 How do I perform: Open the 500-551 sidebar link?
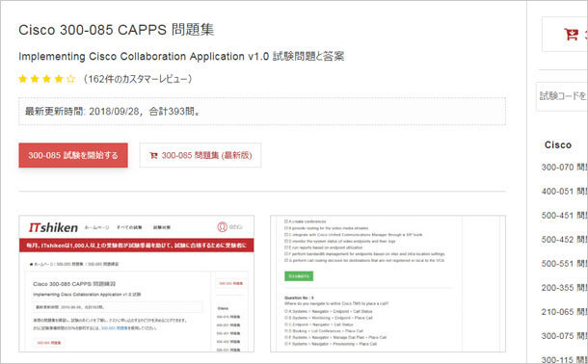[x=564, y=264]
